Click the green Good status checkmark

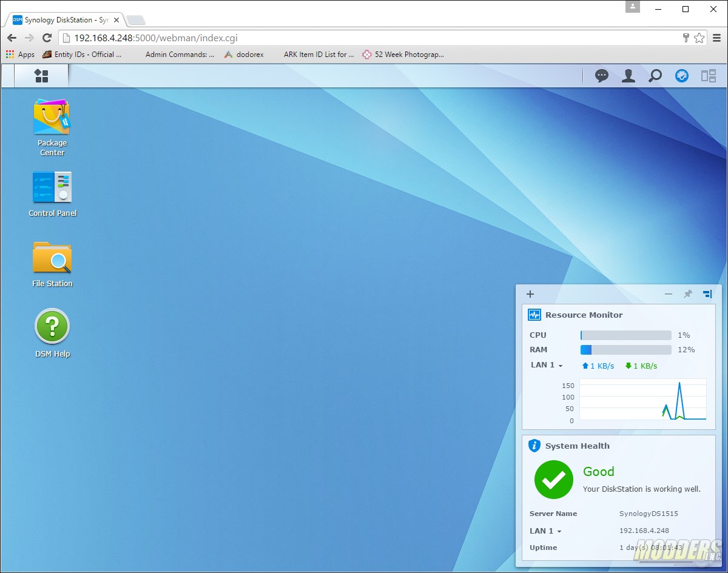click(554, 480)
